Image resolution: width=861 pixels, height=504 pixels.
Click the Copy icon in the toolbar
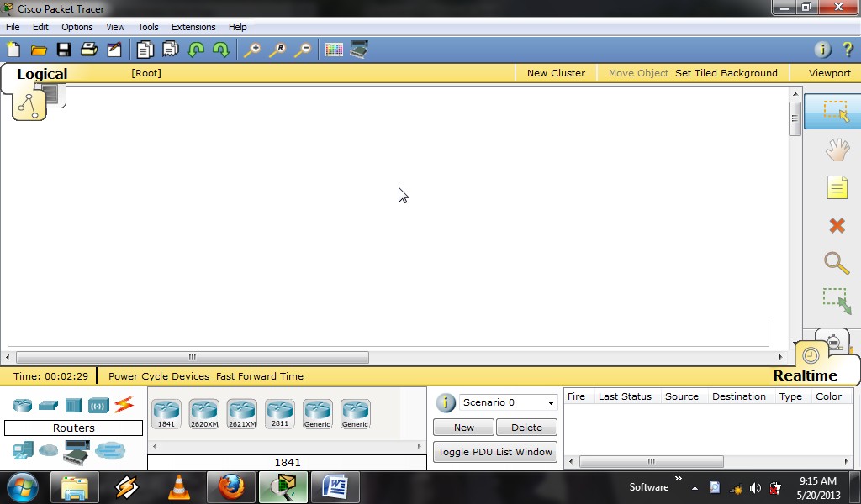(145, 50)
